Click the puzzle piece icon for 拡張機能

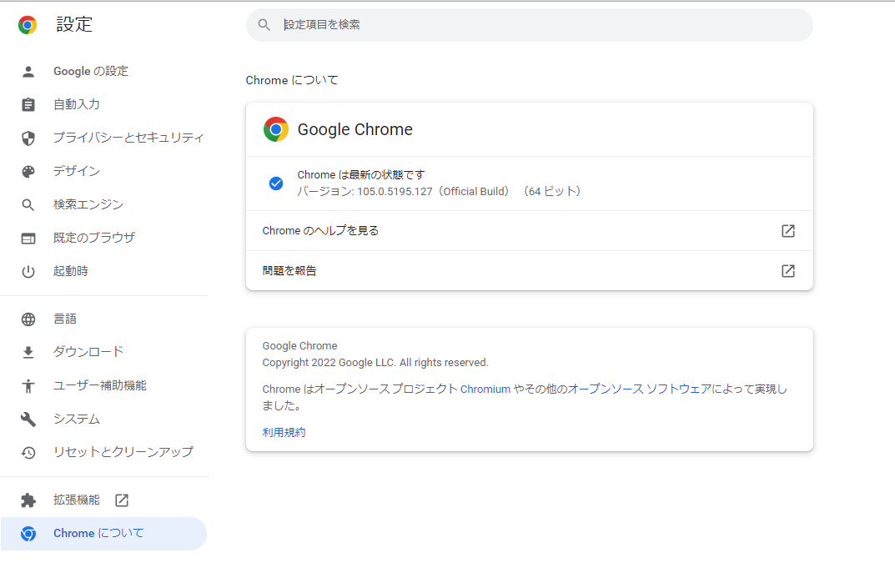pos(28,500)
